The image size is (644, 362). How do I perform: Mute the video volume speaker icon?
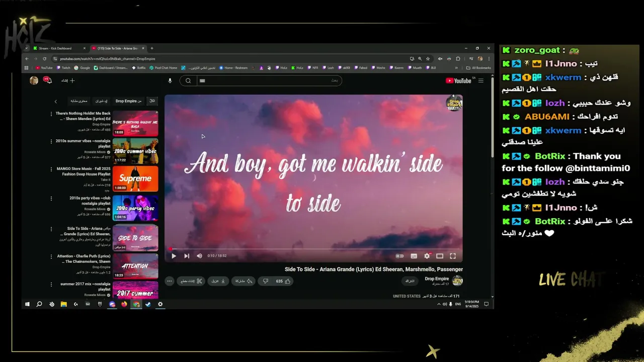click(x=199, y=256)
